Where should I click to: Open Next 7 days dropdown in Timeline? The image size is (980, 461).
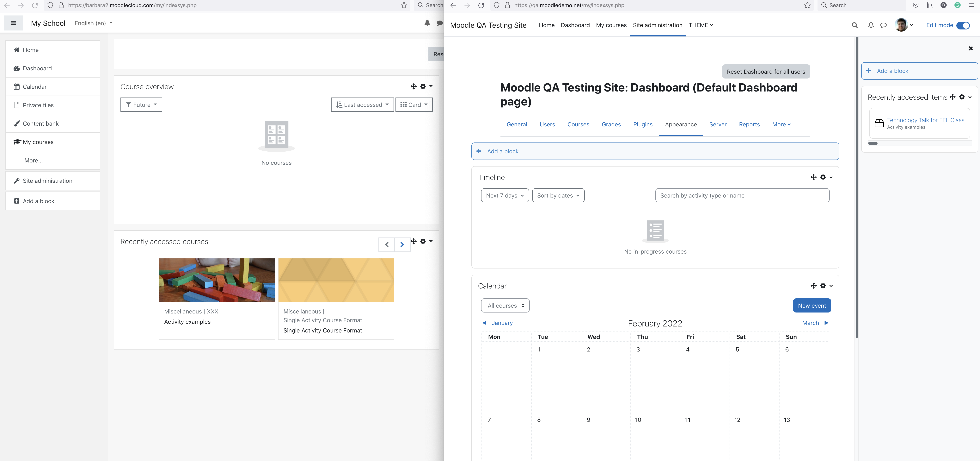coord(505,195)
